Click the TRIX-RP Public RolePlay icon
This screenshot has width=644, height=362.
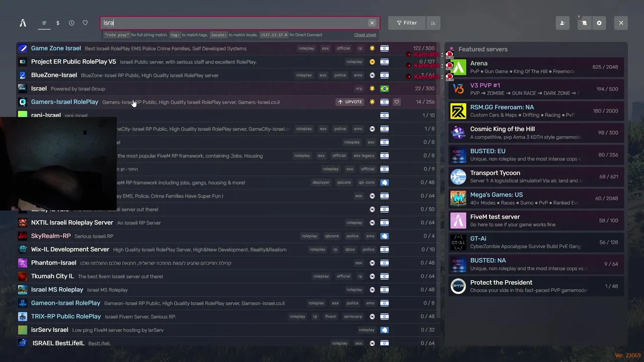pos(23,316)
